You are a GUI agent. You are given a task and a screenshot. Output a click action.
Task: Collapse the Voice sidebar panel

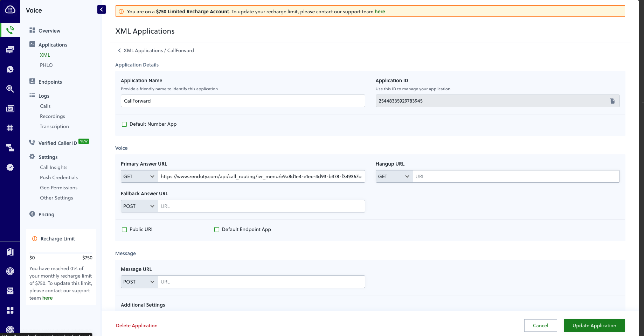pyautogui.click(x=102, y=9)
